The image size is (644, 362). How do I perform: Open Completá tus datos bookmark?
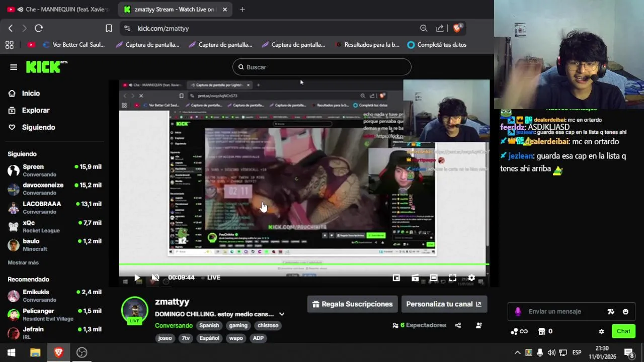tap(437, 45)
